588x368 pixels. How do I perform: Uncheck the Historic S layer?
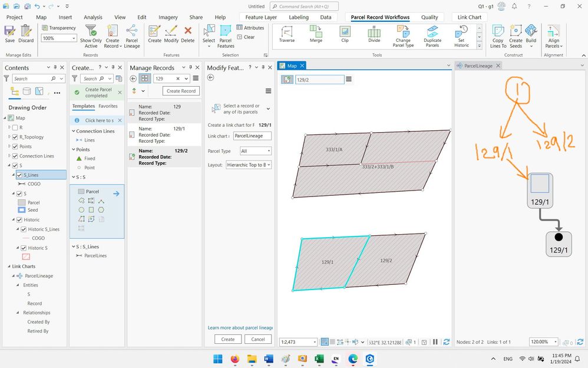[x=24, y=248]
